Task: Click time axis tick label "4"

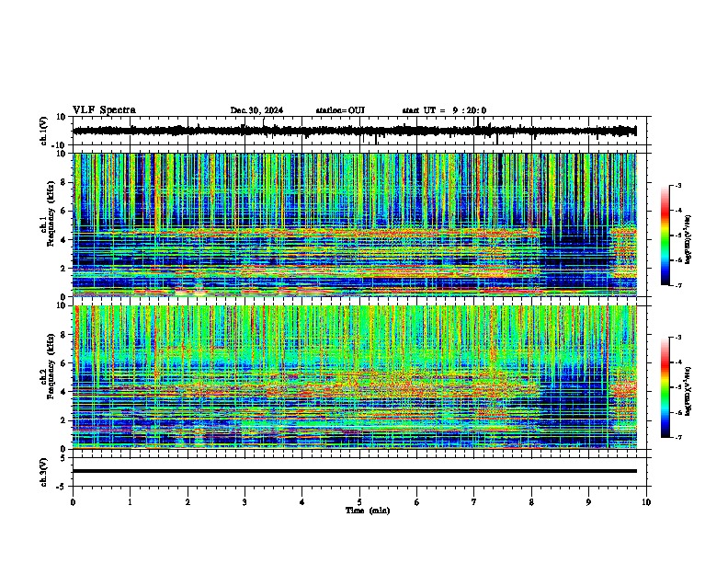Action: point(302,502)
